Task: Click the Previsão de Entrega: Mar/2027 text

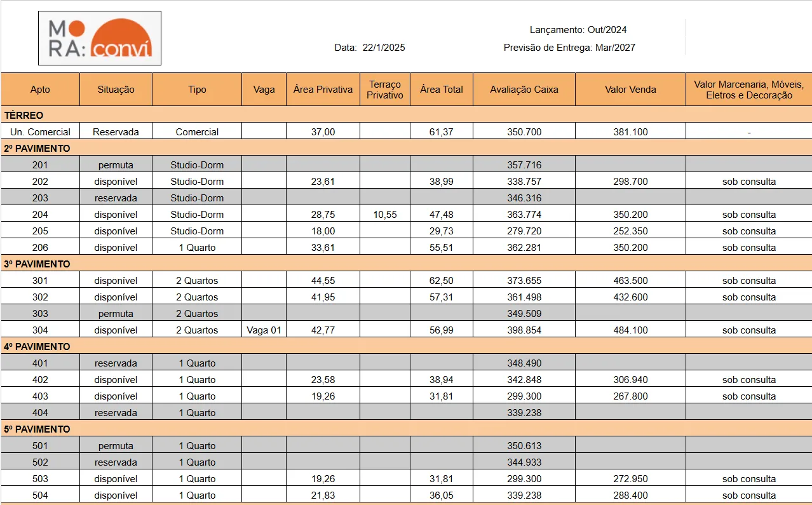Action: pos(569,48)
